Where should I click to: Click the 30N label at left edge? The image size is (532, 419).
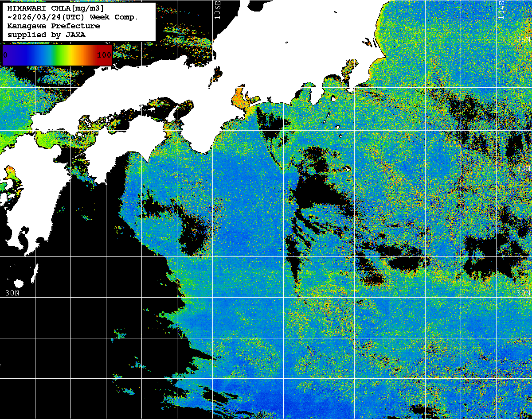[12, 293]
